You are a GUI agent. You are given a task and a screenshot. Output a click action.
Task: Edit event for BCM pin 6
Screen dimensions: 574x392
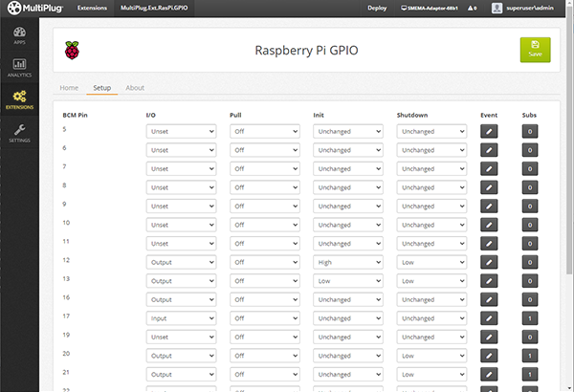[x=489, y=150]
